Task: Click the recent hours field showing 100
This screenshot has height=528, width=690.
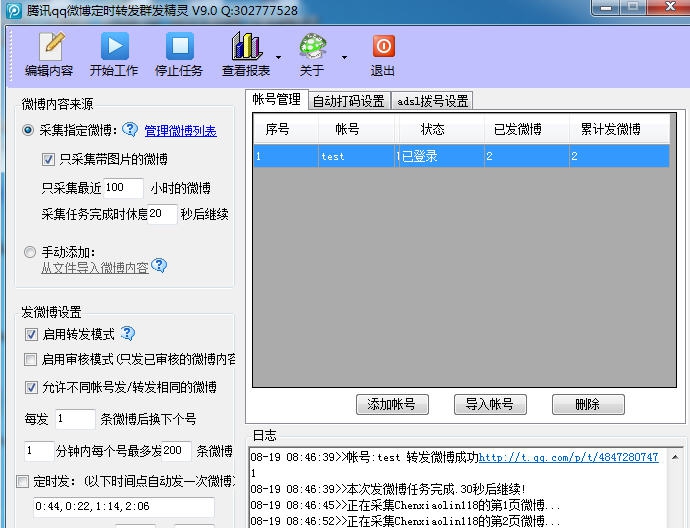Action: click(x=124, y=188)
